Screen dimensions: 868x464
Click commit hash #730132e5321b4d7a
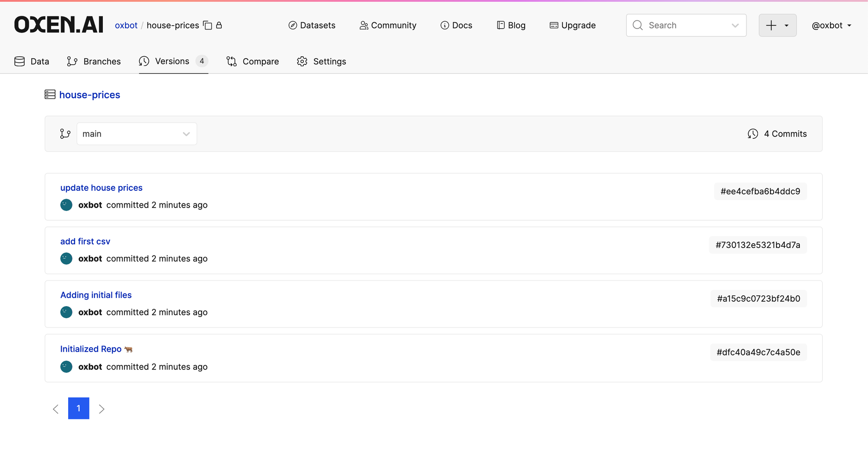(758, 245)
